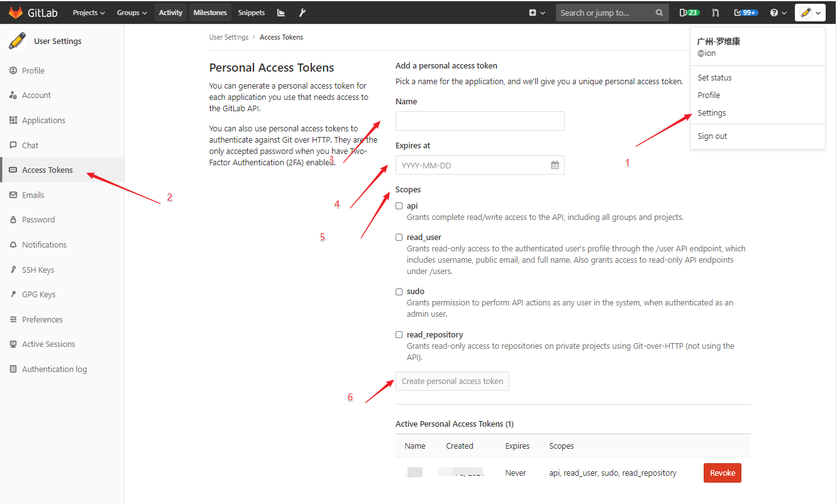The image size is (837, 504).
Task: Select Sign out in user menu
Action: pyautogui.click(x=712, y=136)
